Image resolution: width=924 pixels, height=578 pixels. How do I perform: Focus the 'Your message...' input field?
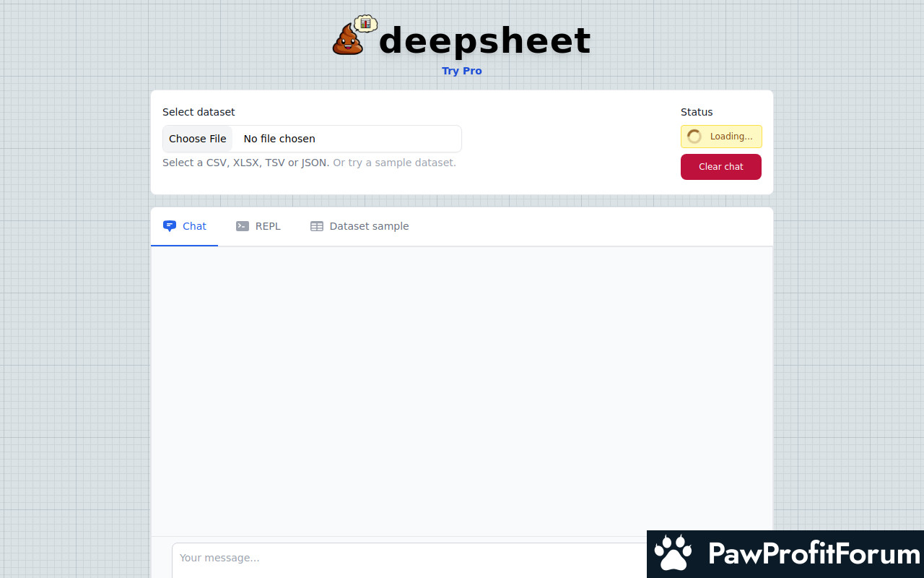(x=404, y=558)
